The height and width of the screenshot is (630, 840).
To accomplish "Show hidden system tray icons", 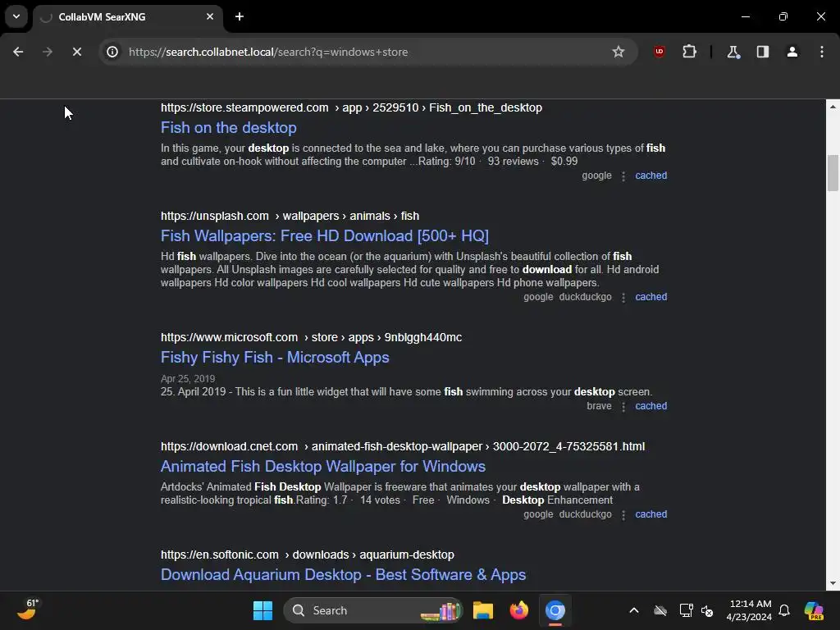I will click(634, 610).
